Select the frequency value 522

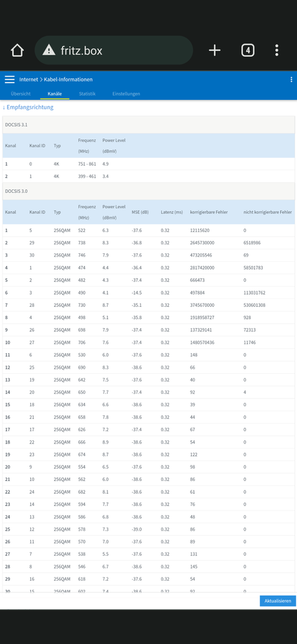pyautogui.click(x=82, y=230)
